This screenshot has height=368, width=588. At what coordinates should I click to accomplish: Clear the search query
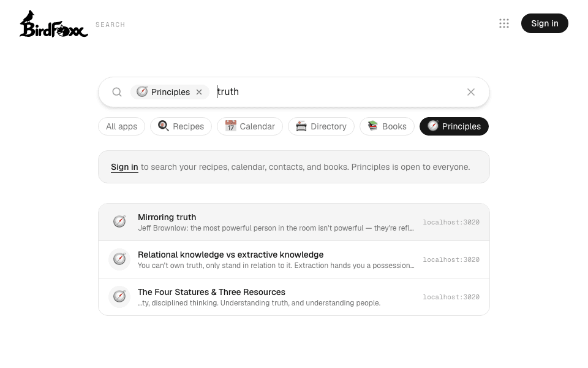(471, 92)
